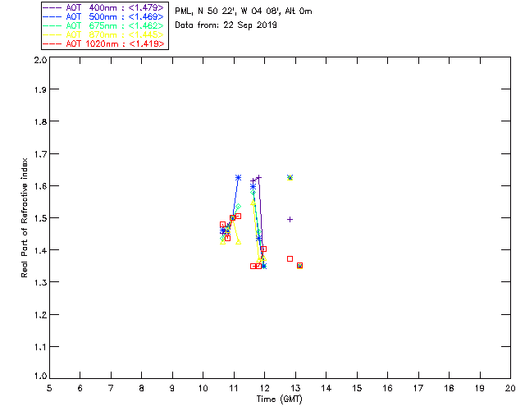This screenshot has width=525, height=420.
Task: Click the 1.3 y-axis tick label
Action: click(x=40, y=282)
